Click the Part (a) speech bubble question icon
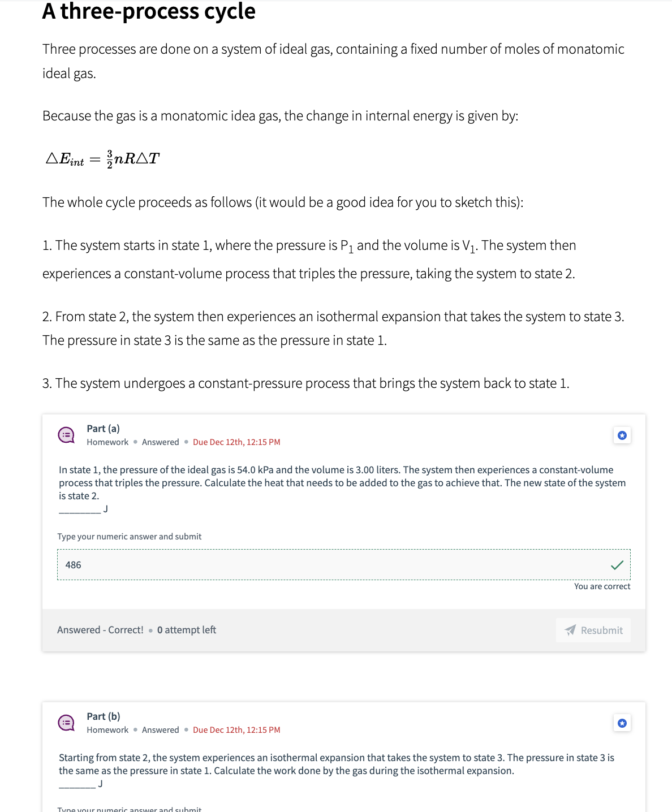 coord(66,435)
